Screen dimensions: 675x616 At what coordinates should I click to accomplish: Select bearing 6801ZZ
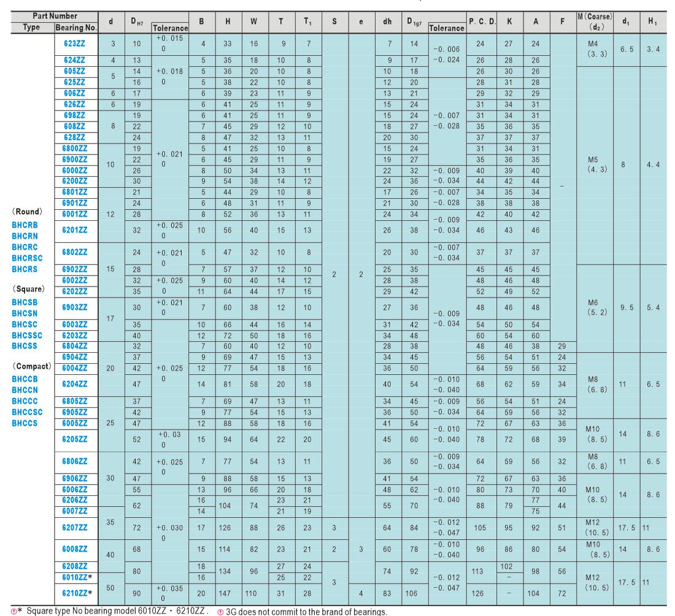tap(74, 192)
